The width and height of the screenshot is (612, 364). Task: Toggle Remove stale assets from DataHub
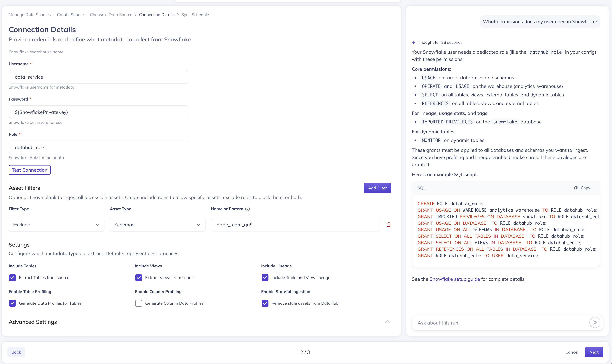point(265,303)
